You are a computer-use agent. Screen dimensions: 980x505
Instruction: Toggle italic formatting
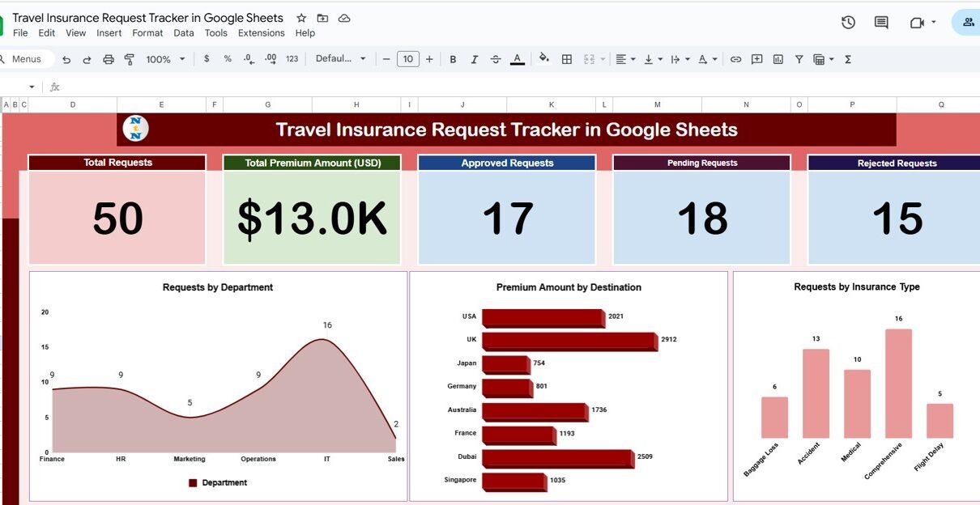[x=474, y=59]
